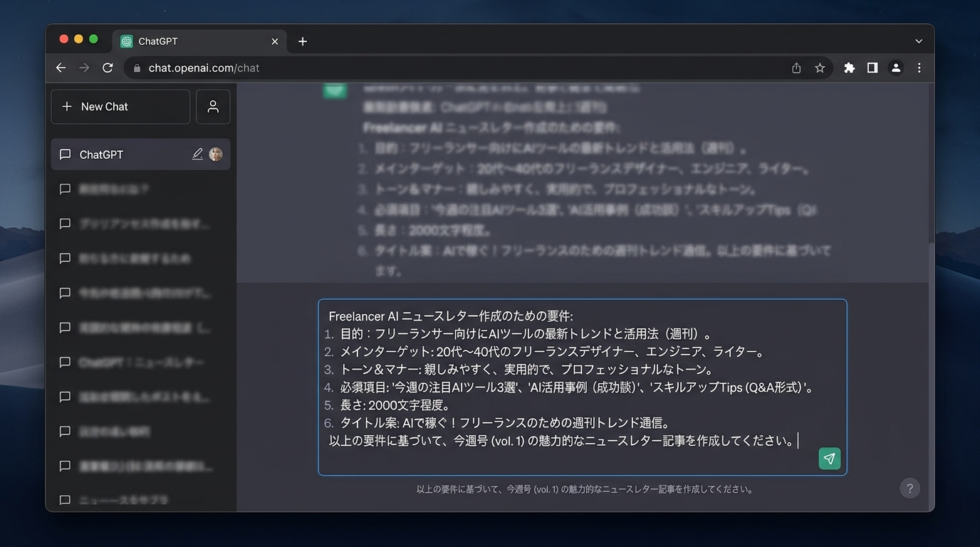The height and width of the screenshot is (547, 980).
Task: Reload the page
Action: 108,68
